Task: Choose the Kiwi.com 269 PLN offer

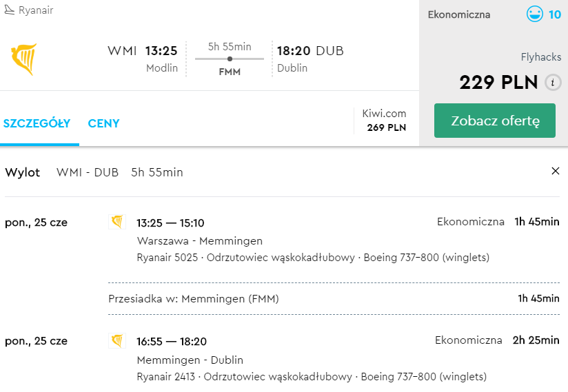Action: tap(385, 121)
